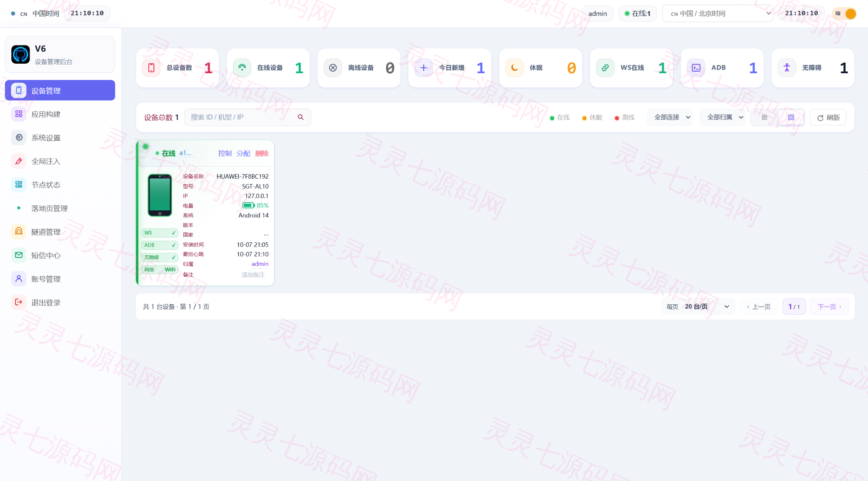Click the sleep moon icon
Image resolution: width=868 pixels, height=481 pixels.
tap(515, 68)
